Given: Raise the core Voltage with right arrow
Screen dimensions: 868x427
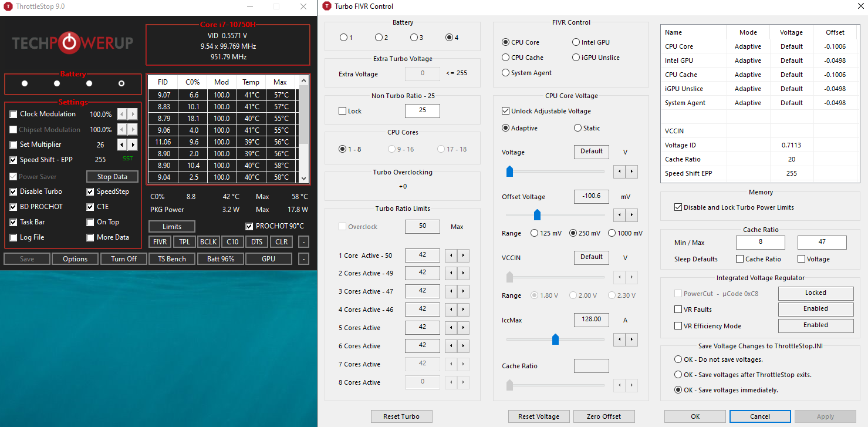Looking at the screenshot, I should click(x=631, y=172).
